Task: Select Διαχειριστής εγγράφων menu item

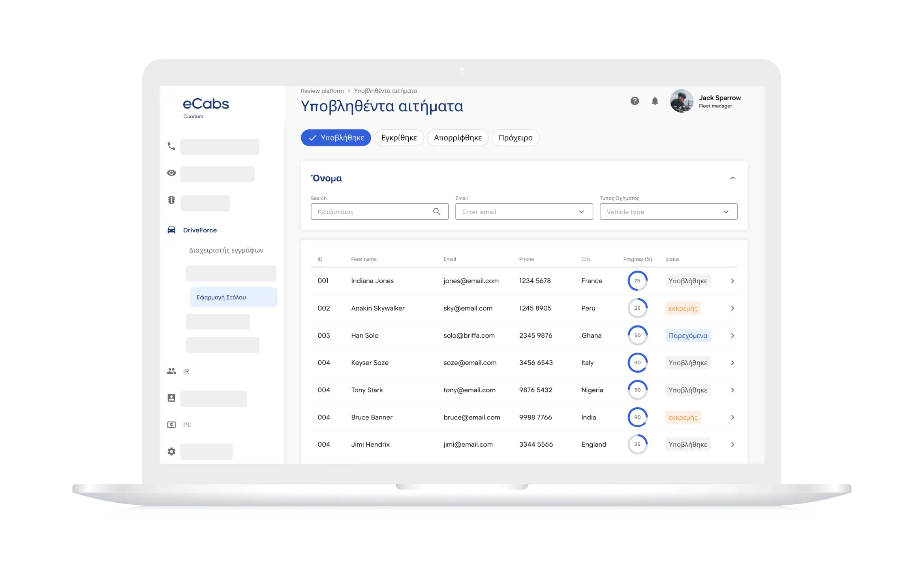Action: [x=226, y=250]
